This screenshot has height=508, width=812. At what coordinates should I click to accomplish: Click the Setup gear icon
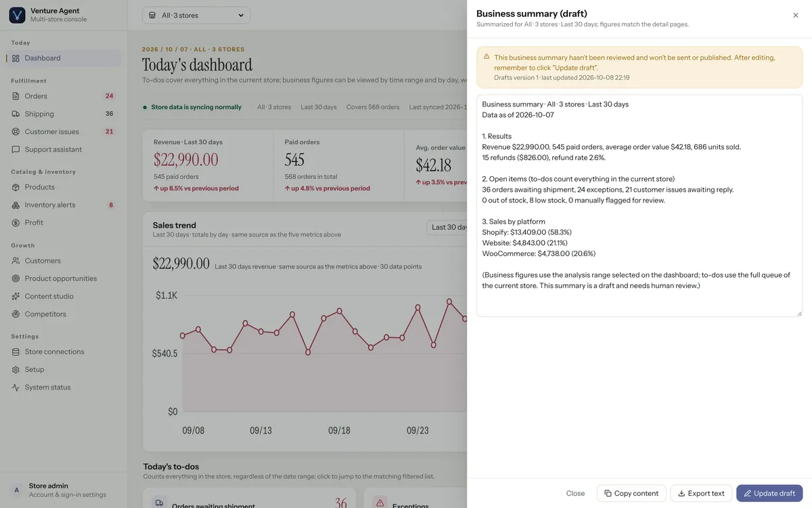16,369
